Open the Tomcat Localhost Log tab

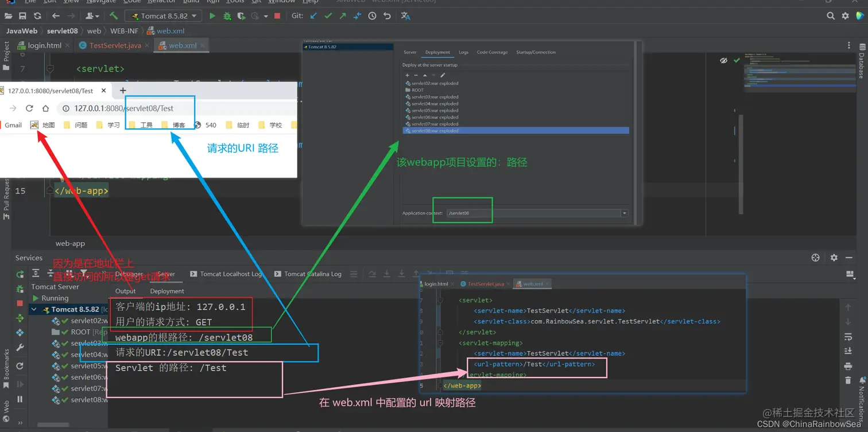pos(226,274)
